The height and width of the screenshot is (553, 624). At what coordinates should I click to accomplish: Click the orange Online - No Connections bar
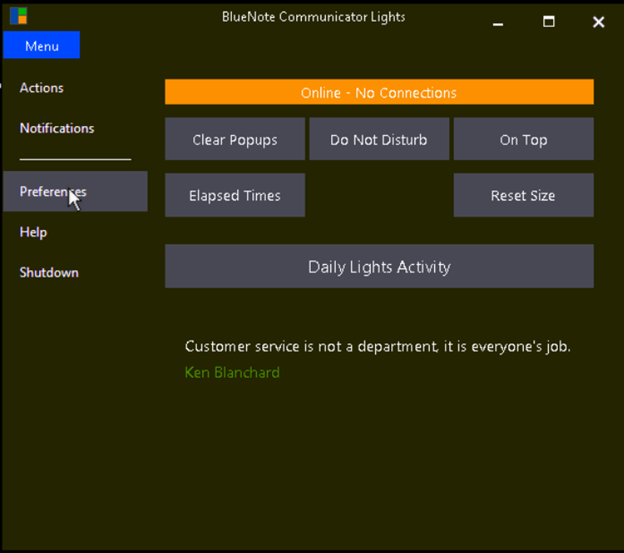[379, 93]
